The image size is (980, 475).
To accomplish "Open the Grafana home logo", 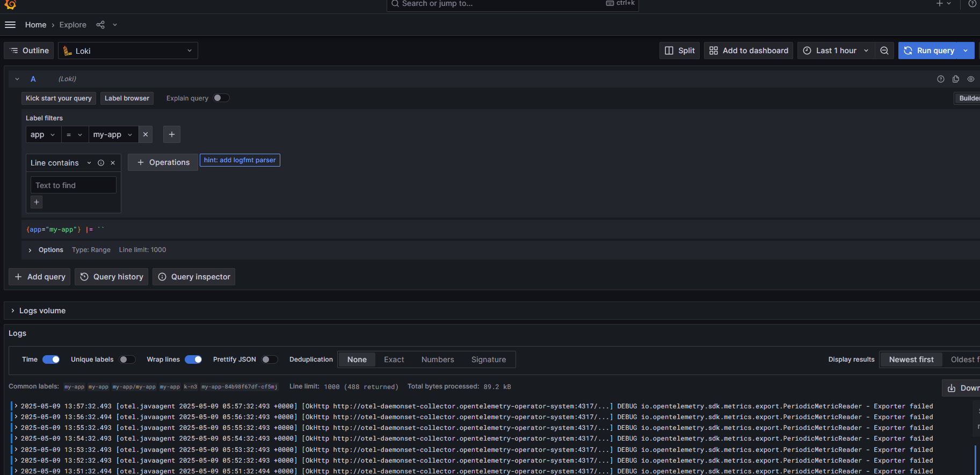I will 10,4.
